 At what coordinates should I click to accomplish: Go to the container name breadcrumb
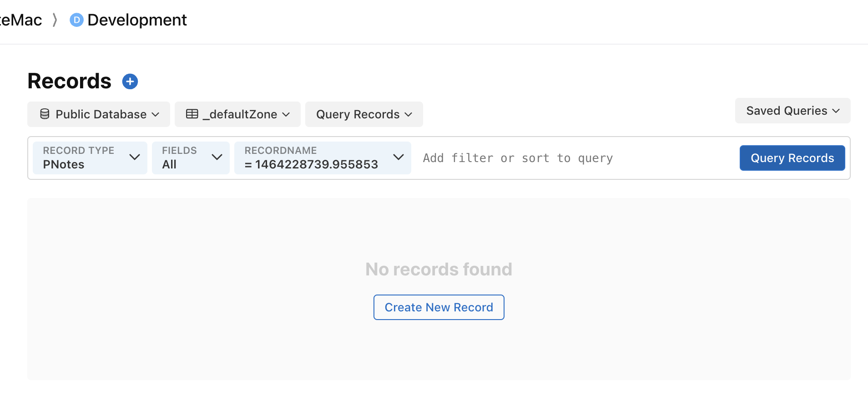pyautogui.click(x=21, y=20)
